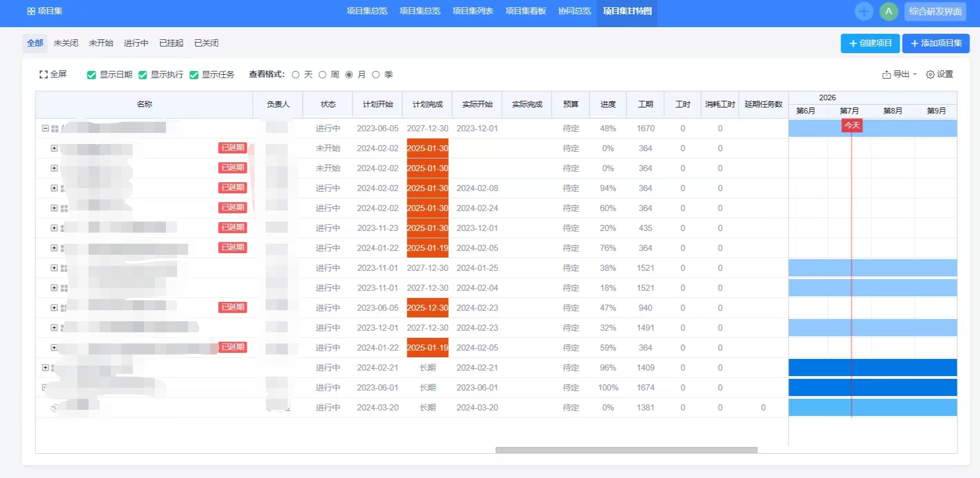Viewport: 980px width, 478px height.
Task: Switch to the 未关闭 filter tab
Action: [x=66, y=43]
